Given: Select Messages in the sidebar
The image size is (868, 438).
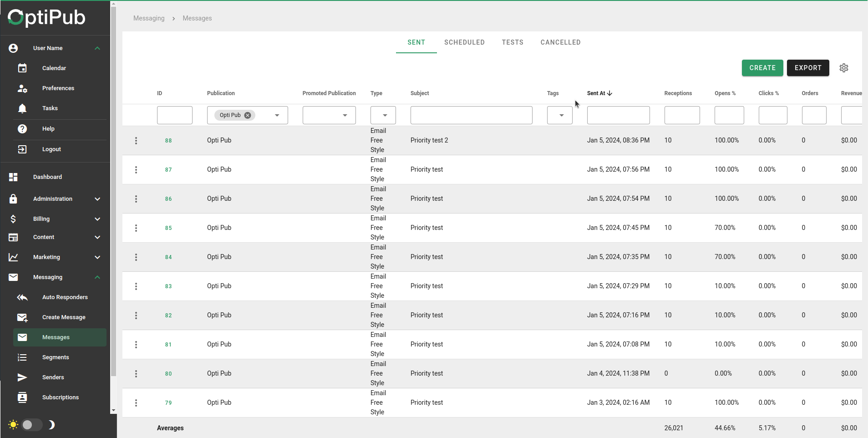Looking at the screenshot, I should (x=60, y=337).
